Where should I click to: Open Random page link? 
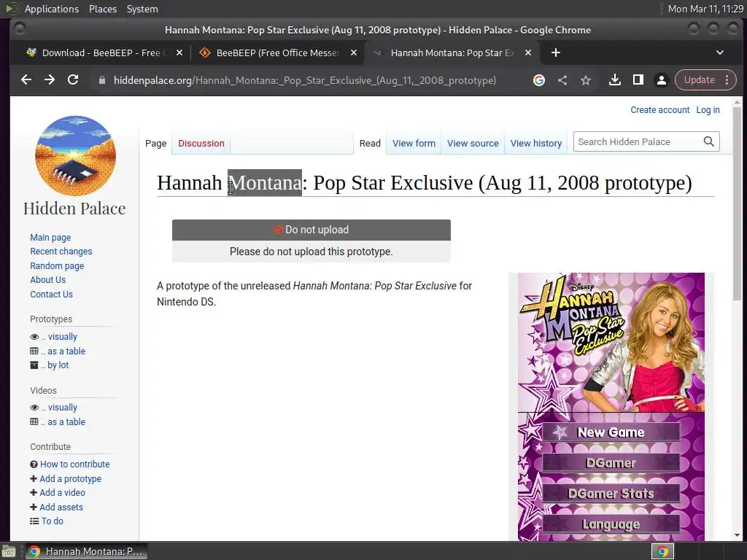coord(57,265)
